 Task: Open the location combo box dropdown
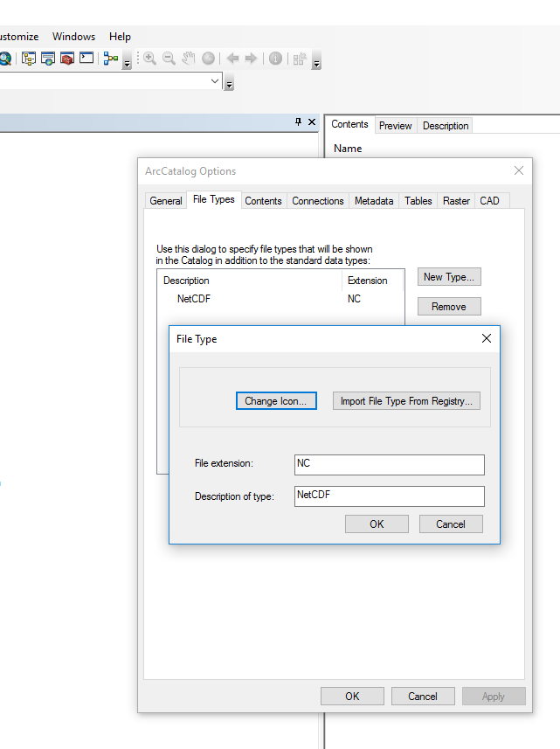pyautogui.click(x=215, y=81)
